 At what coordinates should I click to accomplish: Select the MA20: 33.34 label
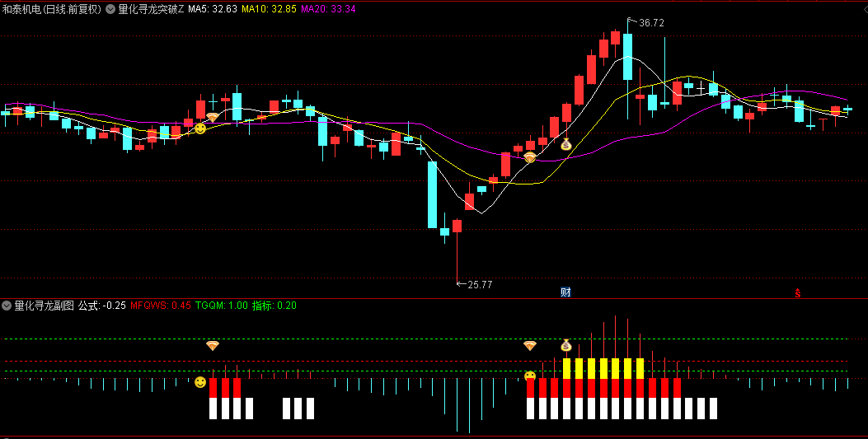coord(328,9)
